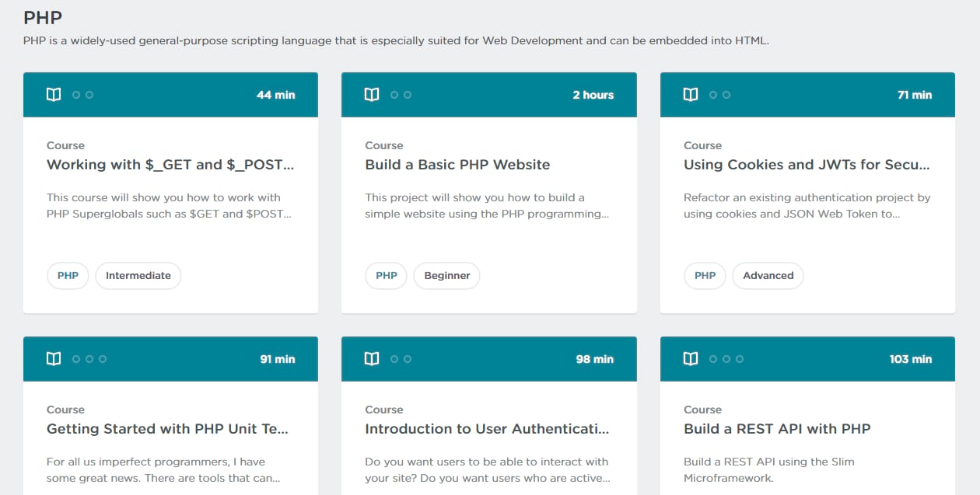Click the book icon on the Cookies and JWTs card
This screenshot has width=980, height=495.
pyautogui.click(x=690, y=94)
